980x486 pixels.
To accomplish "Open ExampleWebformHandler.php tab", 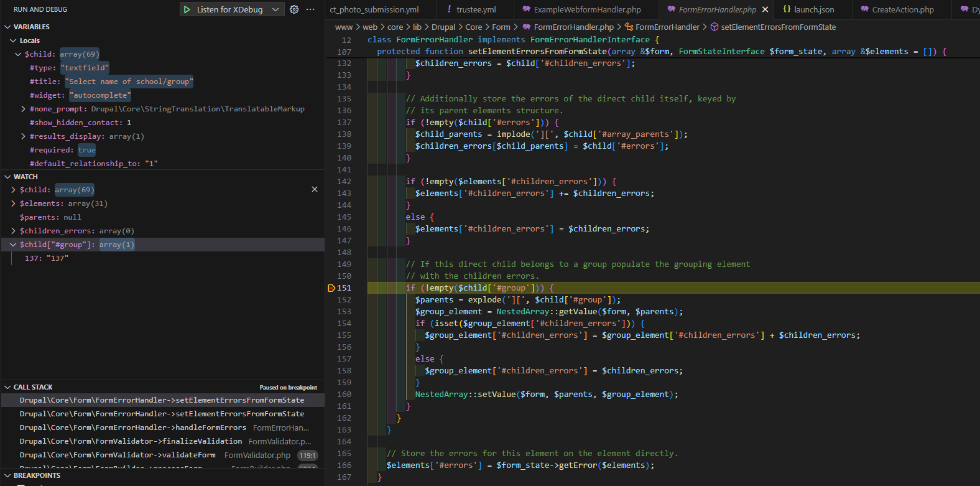I will 581,9.
